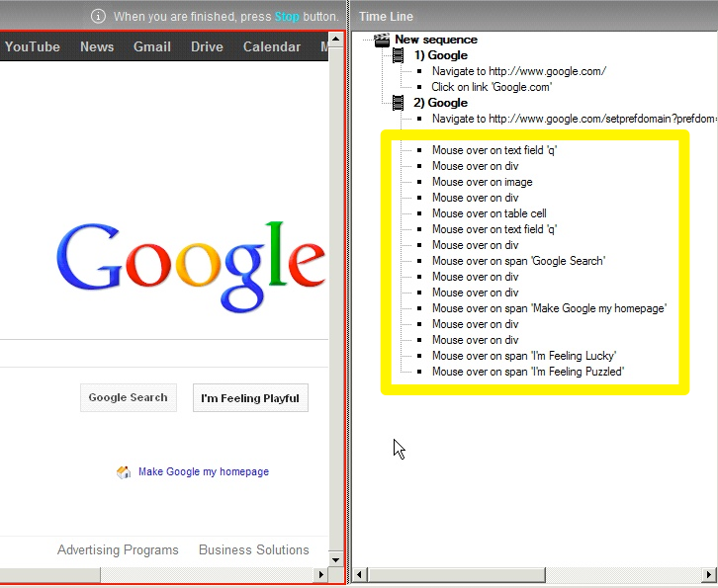Click the New sequence clapperboard icon
This screenshot has width=718, height=588.
point(382,40)
